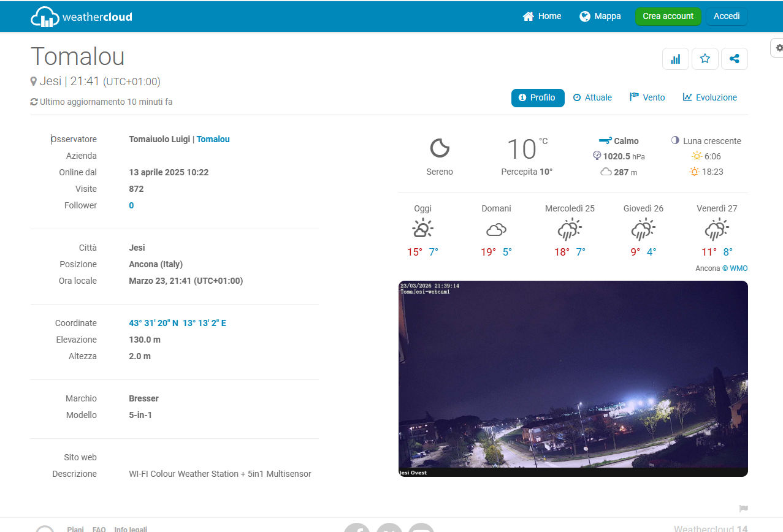The image size is (783, 532).
Task: Select the Profilo tab
Action: 537,98
